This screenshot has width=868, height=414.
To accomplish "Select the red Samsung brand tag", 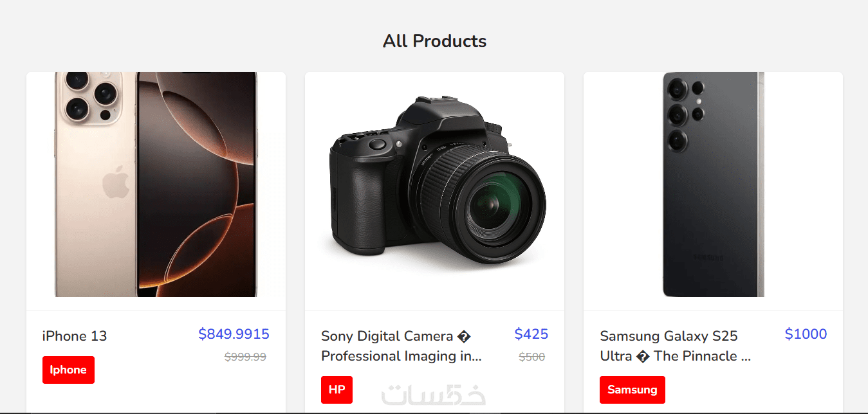I will point(632,390).
